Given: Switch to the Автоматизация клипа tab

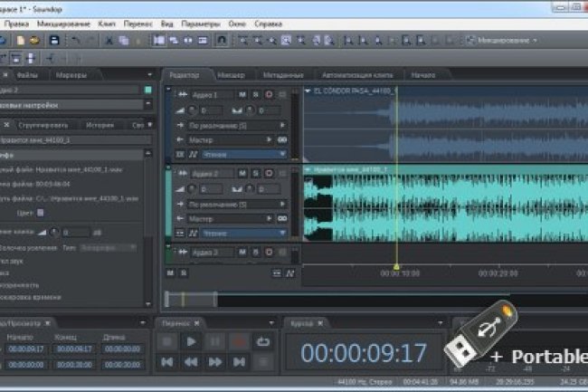Looking at the screenshot, I should point(357,75).
